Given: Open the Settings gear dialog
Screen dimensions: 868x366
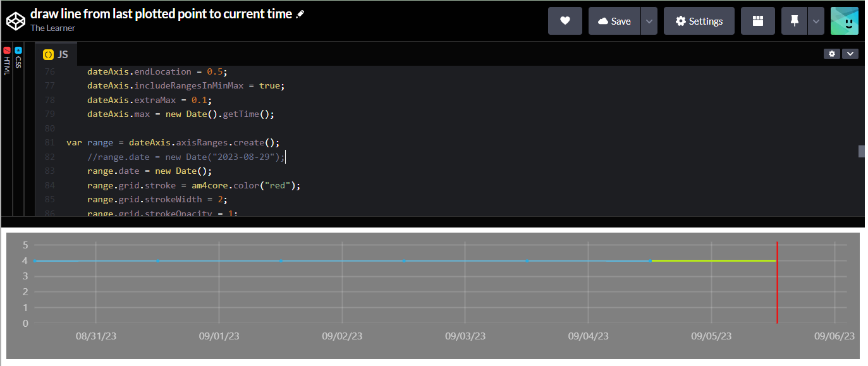Looking at the screenshot, I should click(x=699, y=20).
